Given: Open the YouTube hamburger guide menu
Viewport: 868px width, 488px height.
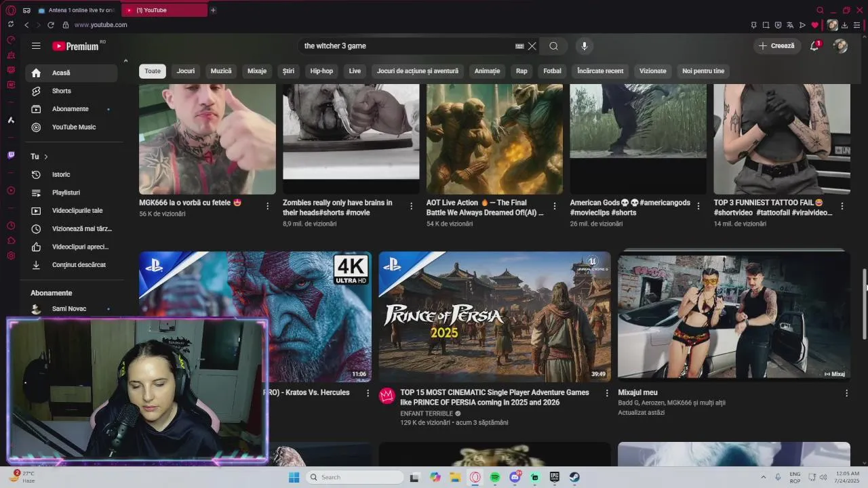Looking at the screenshot, I should pos(36,46).
